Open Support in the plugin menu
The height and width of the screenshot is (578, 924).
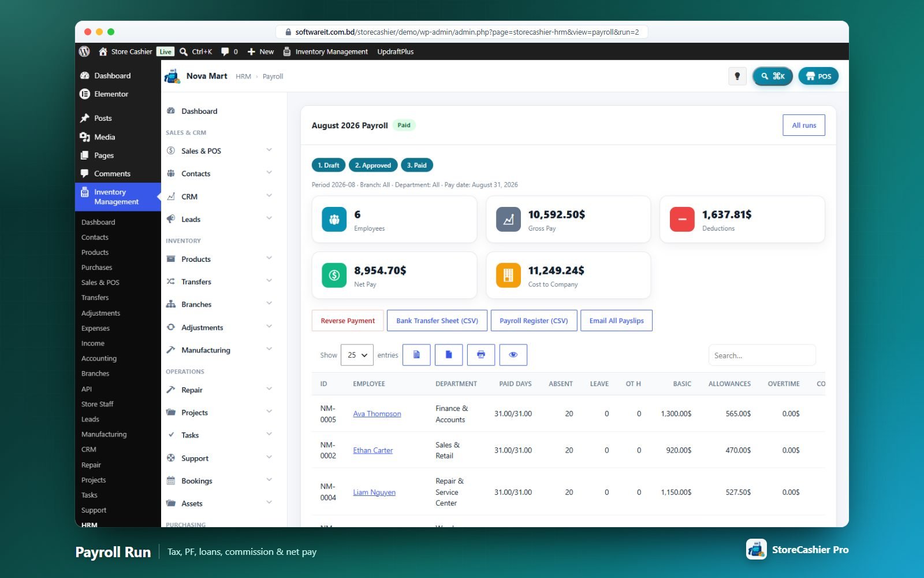[x=195, y=458]
